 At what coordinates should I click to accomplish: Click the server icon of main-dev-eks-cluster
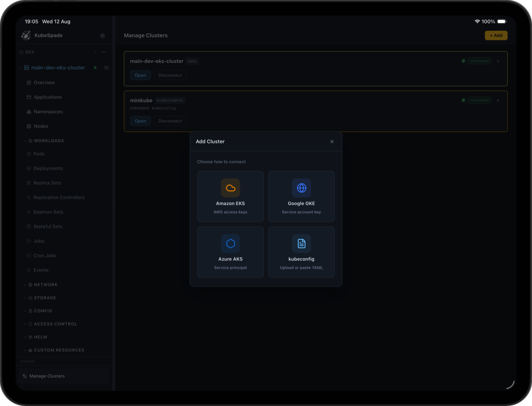point(27,68)
